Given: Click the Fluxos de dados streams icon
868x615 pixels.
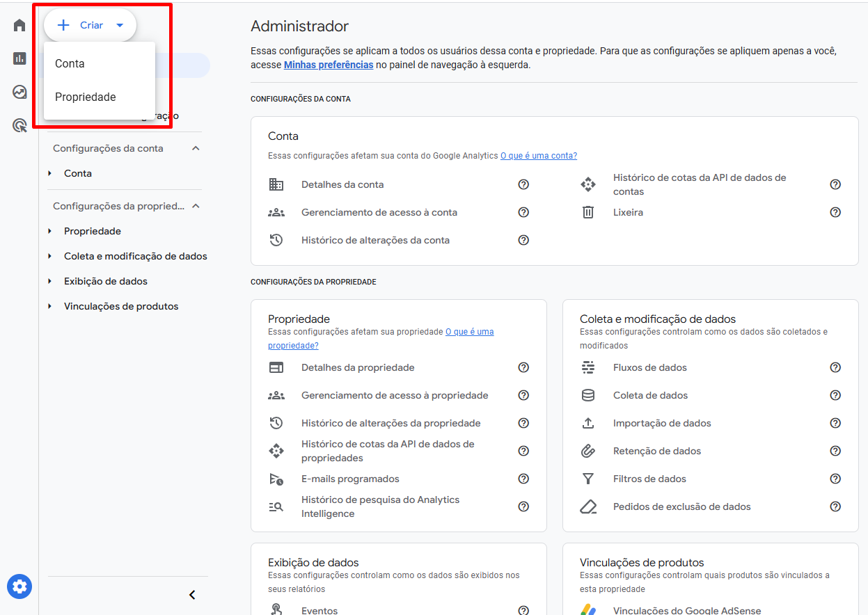Looking at the screenshot, I should click(588, 367).
